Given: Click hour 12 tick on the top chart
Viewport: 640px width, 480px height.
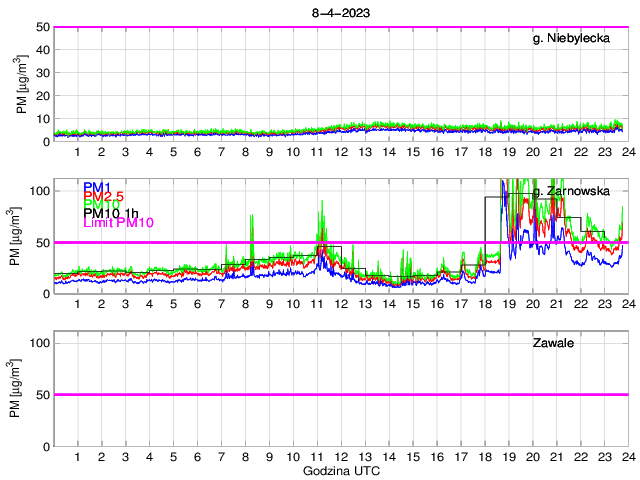Looking at the screenshot, I should point(340,151).
